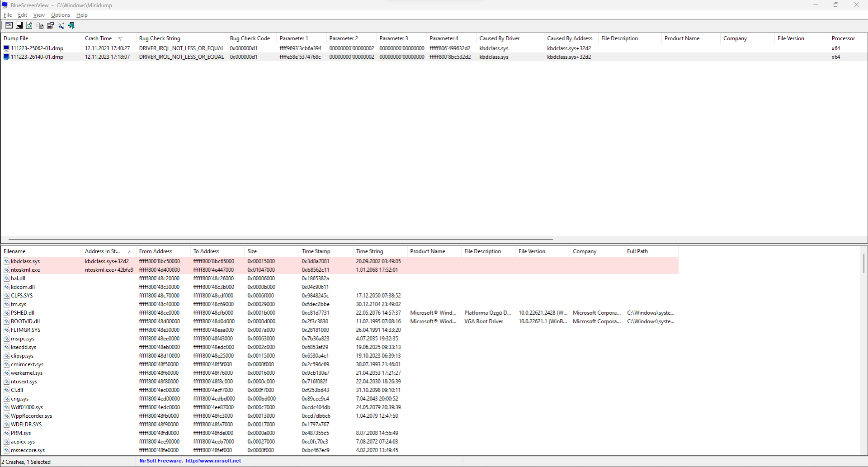Open the View menu
This screenshot has width=868, height=467.
tap(39, 15)
